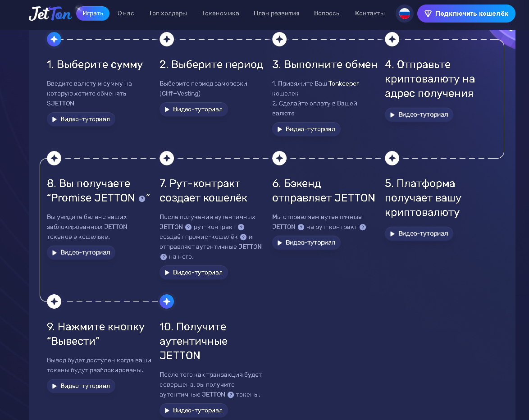The width and height of the screenshot is (529, 420).
Task: Open the Вопросы menu item
Action: [327, 14]
